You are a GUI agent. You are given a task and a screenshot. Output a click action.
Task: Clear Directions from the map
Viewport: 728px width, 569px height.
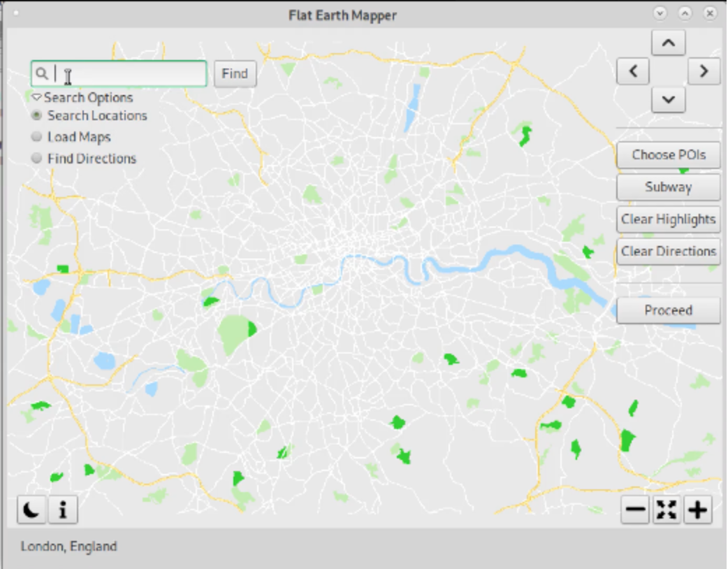point(668,251)
